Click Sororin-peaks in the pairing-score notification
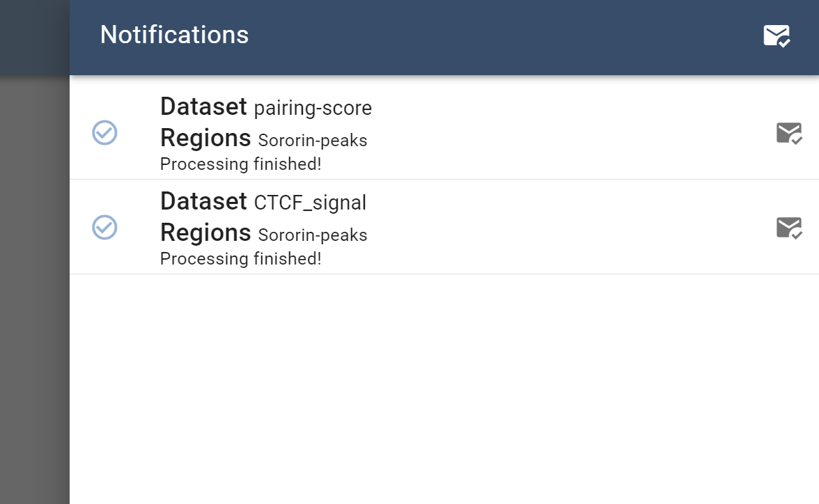The width and height of the screenshot is (819, 504). point(312,141)
